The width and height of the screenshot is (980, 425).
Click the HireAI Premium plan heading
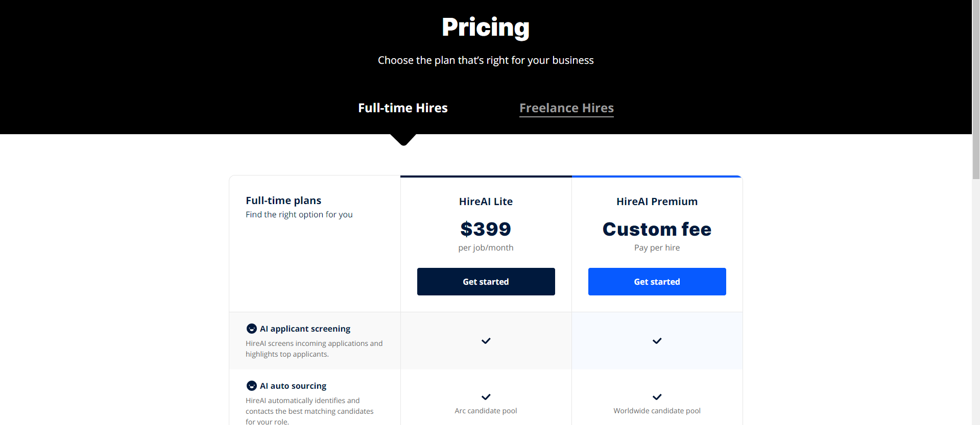(657, 202)
